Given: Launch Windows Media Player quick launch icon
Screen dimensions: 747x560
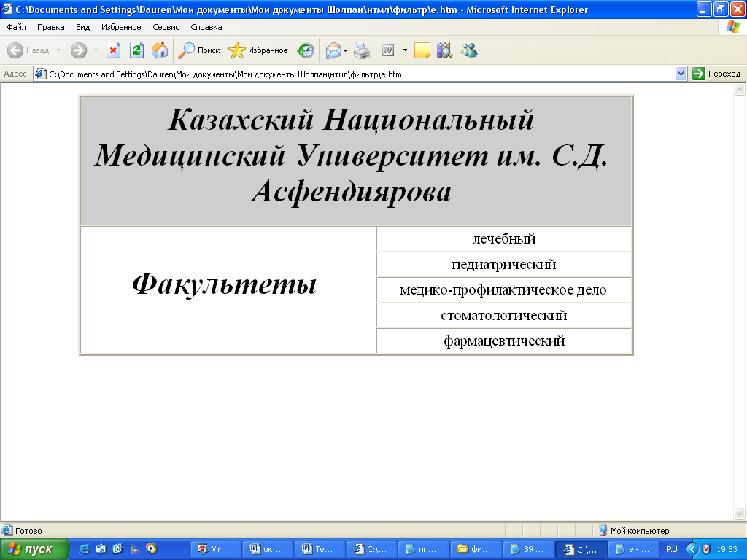Looking at the screenshot, I should [152, 549].
